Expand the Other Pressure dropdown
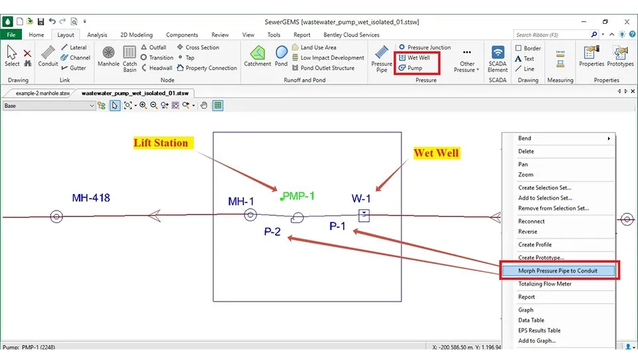 (x=467, y=60)
